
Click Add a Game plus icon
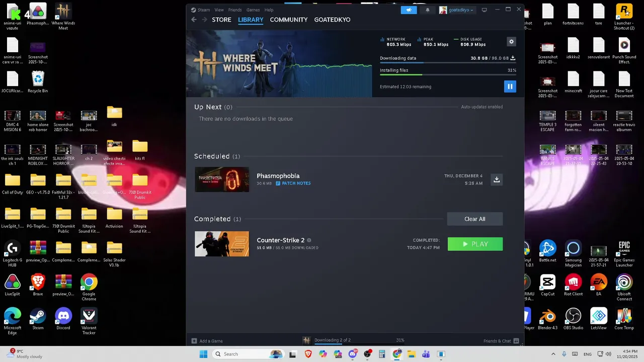[194, 341]
